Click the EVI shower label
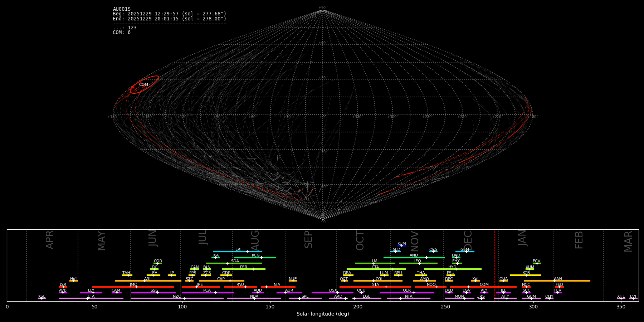 pos(633,296)
